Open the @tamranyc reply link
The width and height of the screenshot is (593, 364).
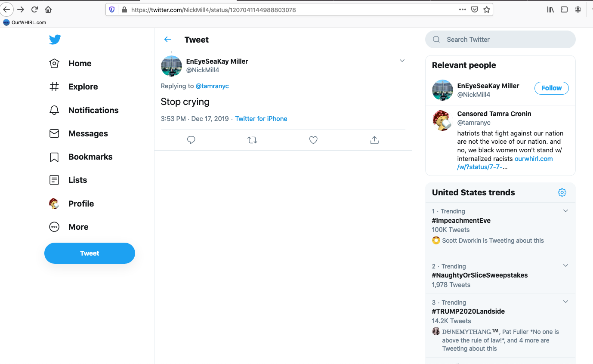click(212, 86)
